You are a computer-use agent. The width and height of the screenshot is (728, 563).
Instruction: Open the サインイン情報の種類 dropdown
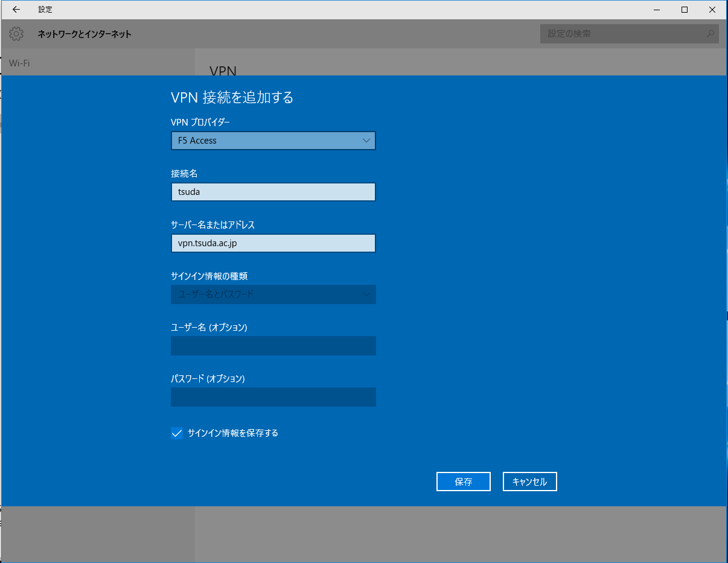pyautogui.click(x=273, y=294)
